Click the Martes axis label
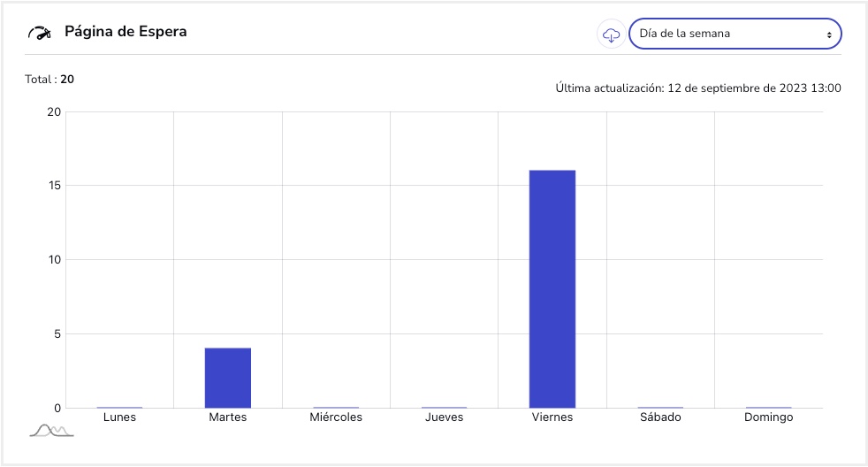The height and width of the screenshot is (467, 868). click(x=227, y=417)
